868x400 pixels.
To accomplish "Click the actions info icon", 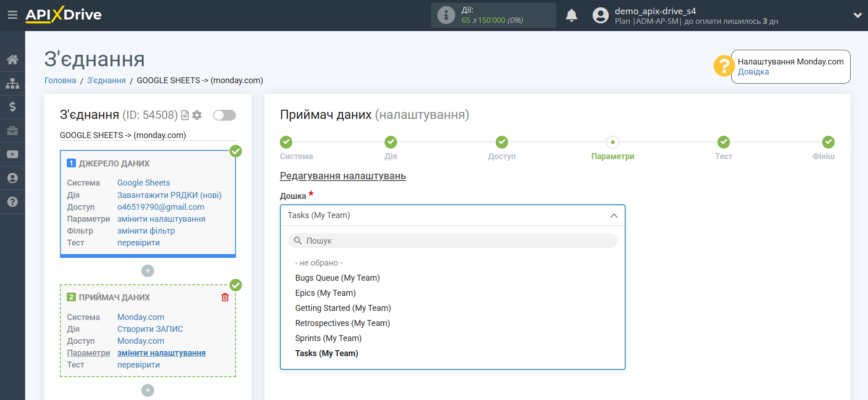I will [446, 16].
